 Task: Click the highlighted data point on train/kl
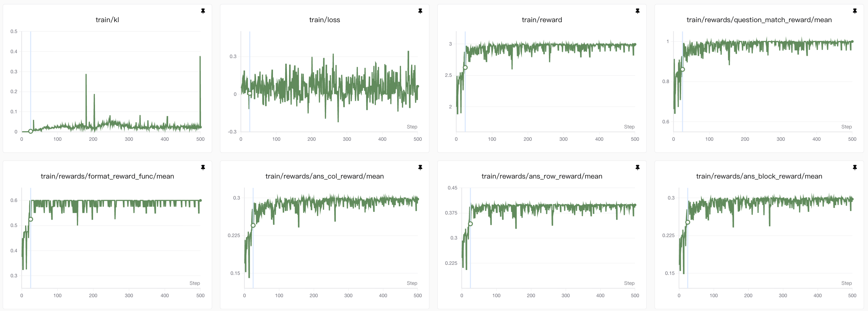pyautogui.click(x=31, y=131)
